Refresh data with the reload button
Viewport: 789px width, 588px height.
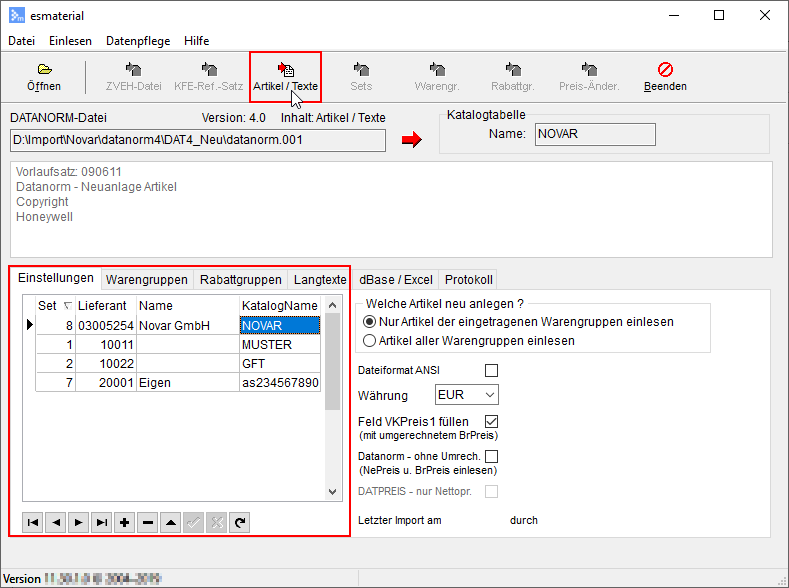point(240,522)
